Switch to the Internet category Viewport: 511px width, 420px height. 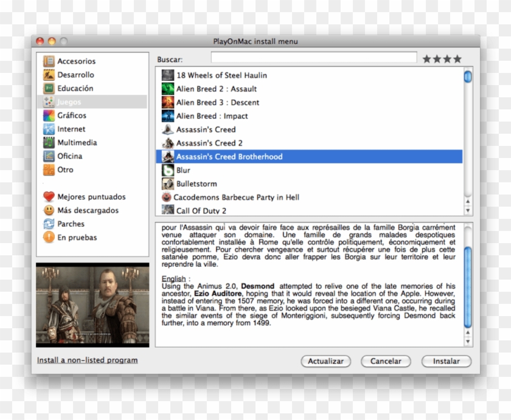(71, 129)
